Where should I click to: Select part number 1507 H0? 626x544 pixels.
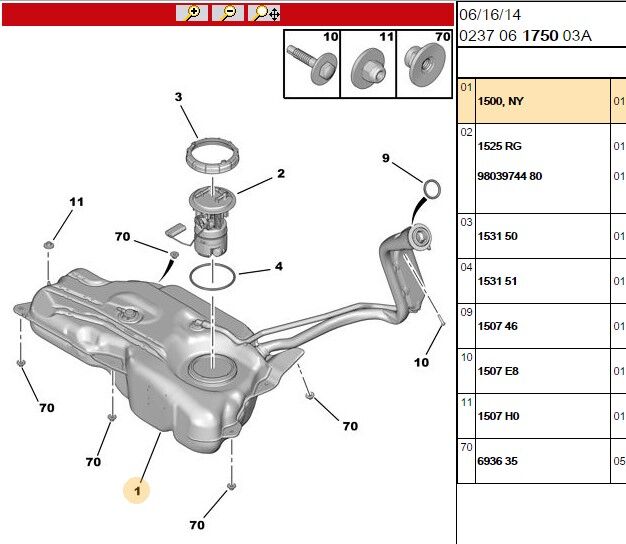click(x=497, y=416)
